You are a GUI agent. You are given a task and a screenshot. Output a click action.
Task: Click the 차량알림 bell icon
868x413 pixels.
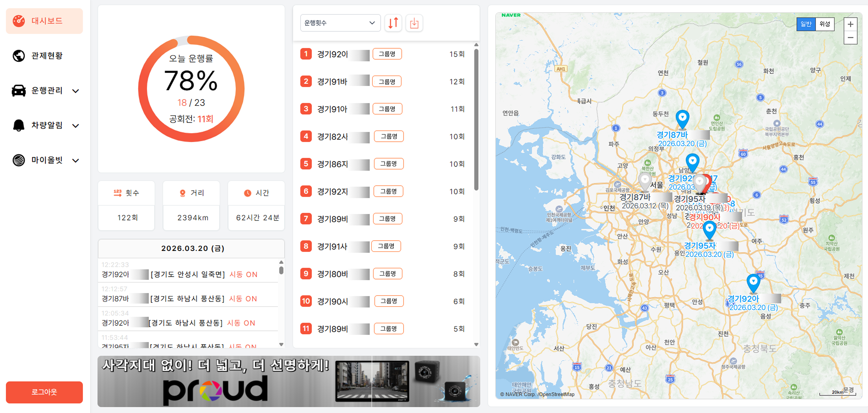pos(19,125)
